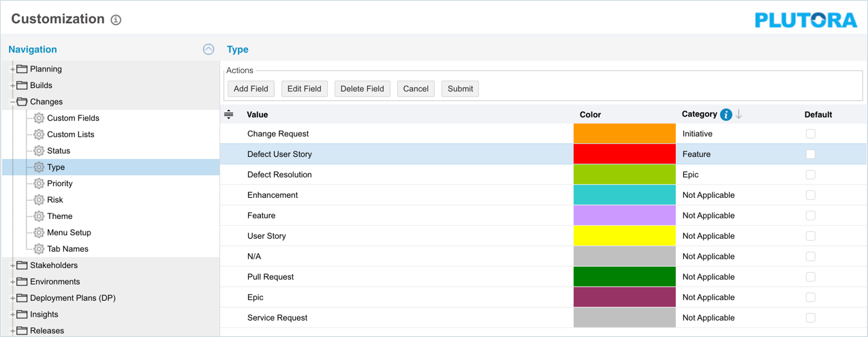Screen dimensions: 868x337
Task: Select the Enhancement row value
Action: pos(273,195)
